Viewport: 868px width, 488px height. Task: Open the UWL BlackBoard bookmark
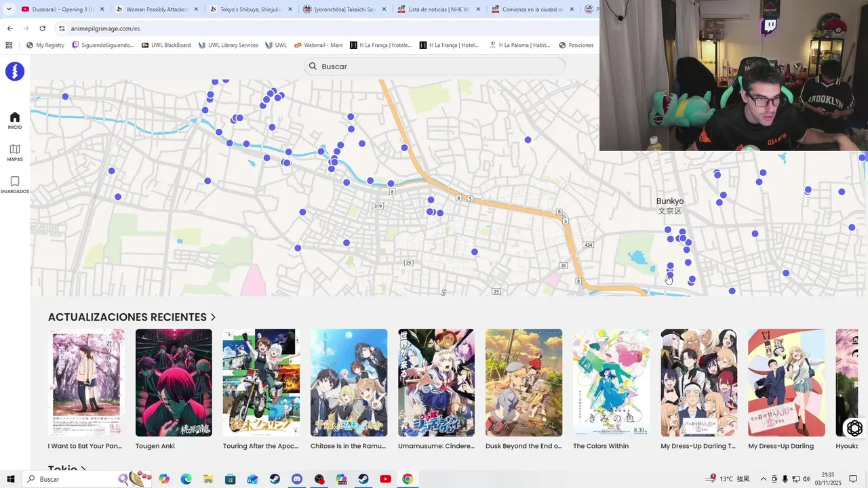click(x=166, y=45)
